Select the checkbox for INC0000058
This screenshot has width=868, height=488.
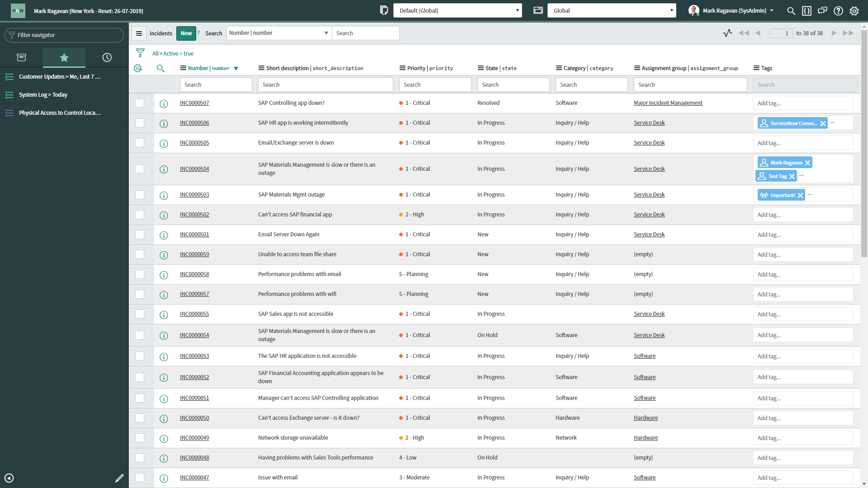pos(140,274)
